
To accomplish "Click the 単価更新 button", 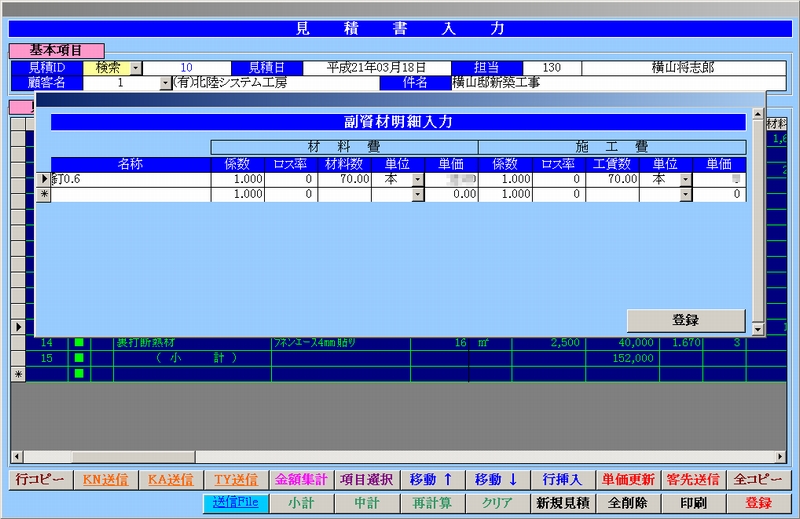I will coord(628,480).
